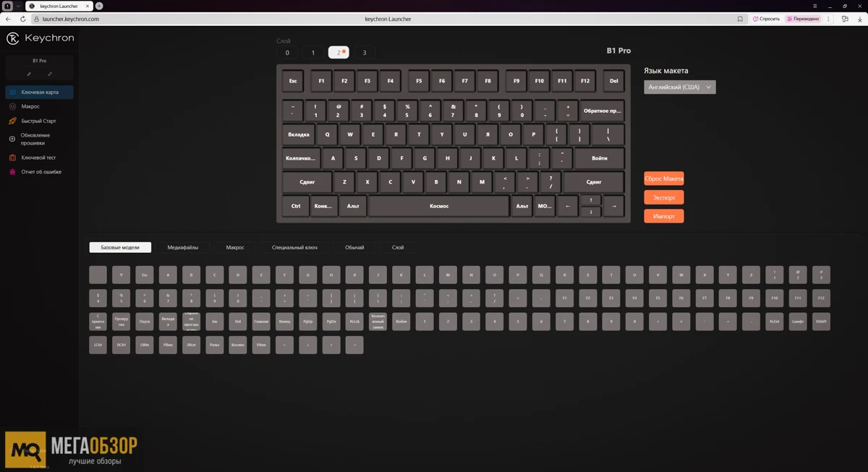Pick the Главная key in the palette
This screenshot has height=472, width=868.
coord(261,322)
